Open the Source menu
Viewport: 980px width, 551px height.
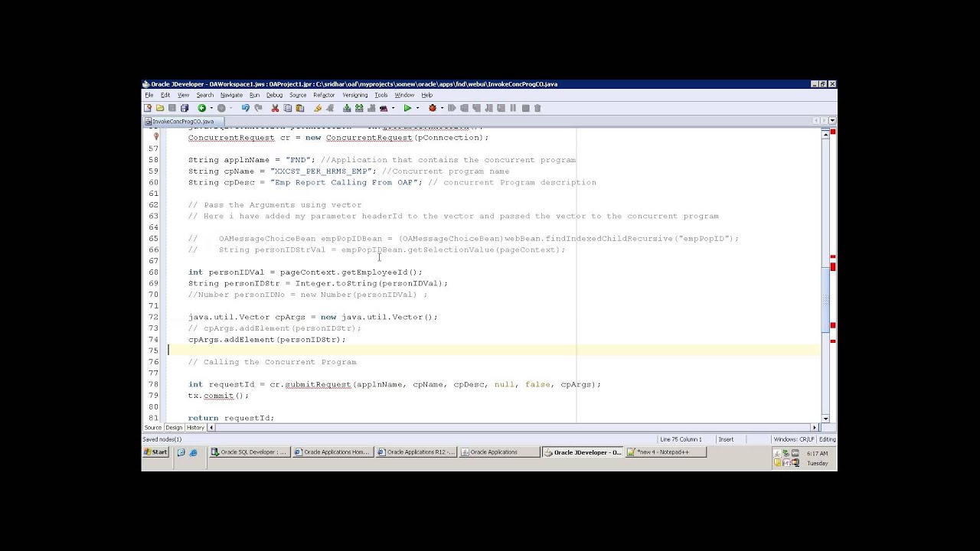298,95
